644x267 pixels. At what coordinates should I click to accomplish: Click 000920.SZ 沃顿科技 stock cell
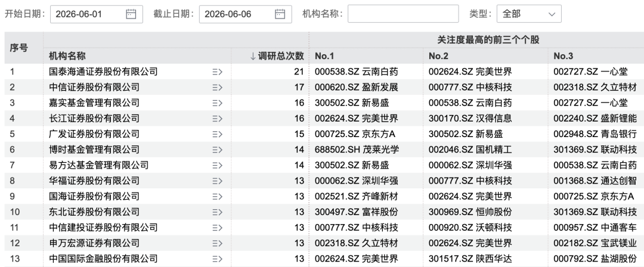pyautogui.click(x=470, y=228)
